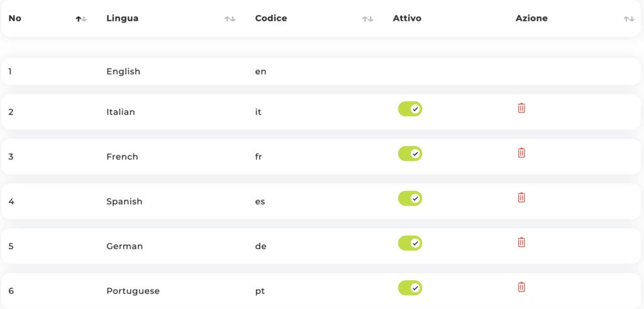Remove German using its trash icon
Screen dimensions: 644x309
click(x=521, y=242)
